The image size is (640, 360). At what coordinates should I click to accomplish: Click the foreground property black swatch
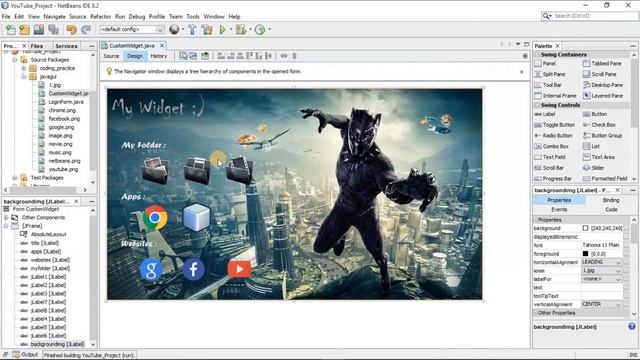[585, 253]
